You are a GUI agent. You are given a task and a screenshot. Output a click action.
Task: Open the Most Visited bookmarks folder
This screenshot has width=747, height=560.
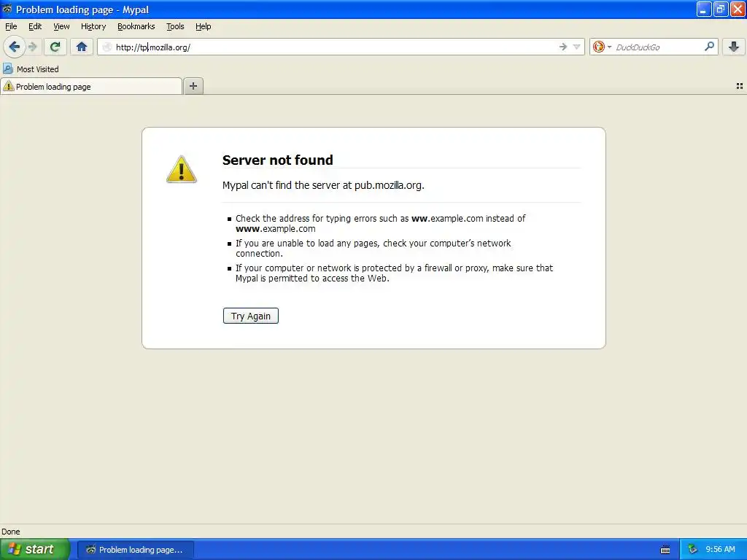point(31,69)
